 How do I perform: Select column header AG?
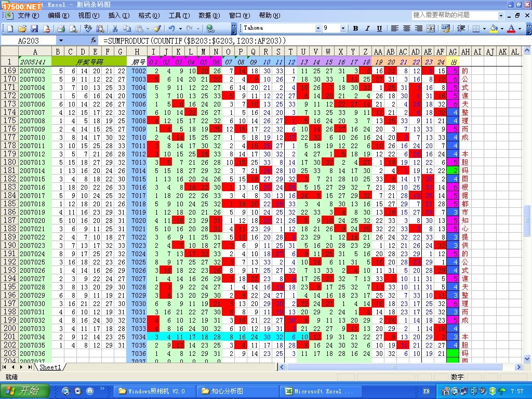tap(453, 51)
